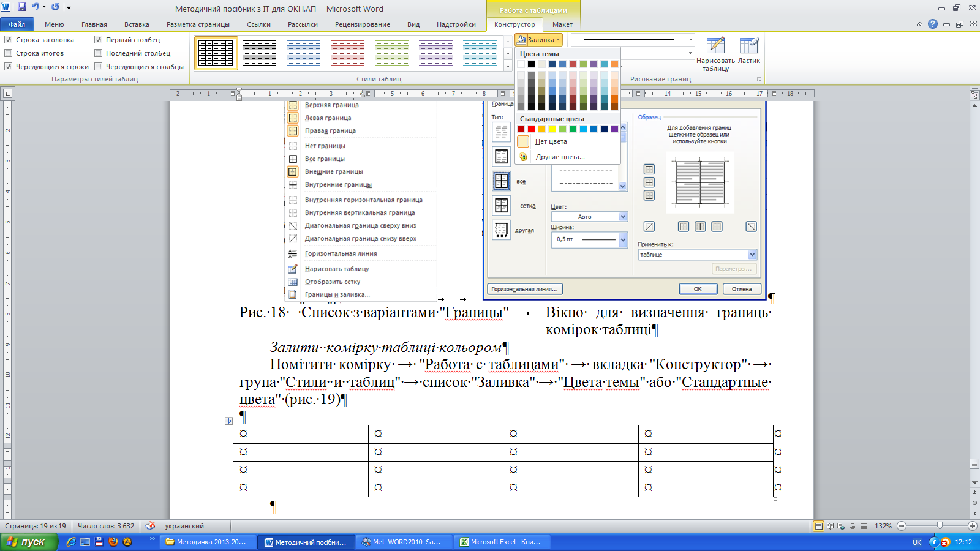The image size is (980, 551).
Task: Open the Макет tab under table tools
Action: point(562,24)
